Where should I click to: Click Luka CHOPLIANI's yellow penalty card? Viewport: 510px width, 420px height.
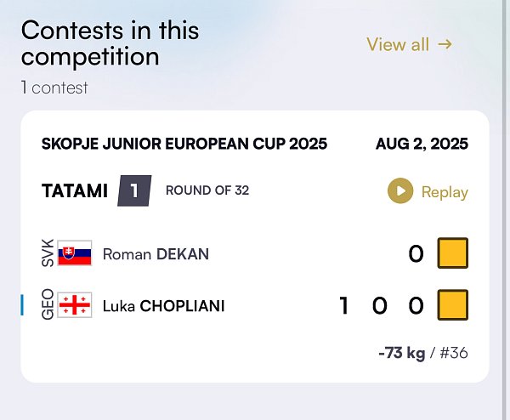coord(453,305)
